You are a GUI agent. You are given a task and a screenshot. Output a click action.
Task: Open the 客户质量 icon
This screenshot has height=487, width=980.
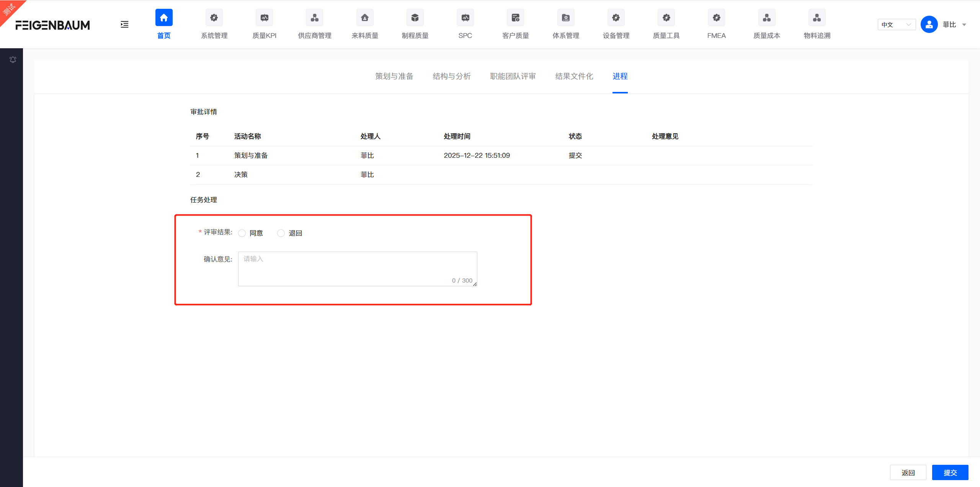pos(515,18)
